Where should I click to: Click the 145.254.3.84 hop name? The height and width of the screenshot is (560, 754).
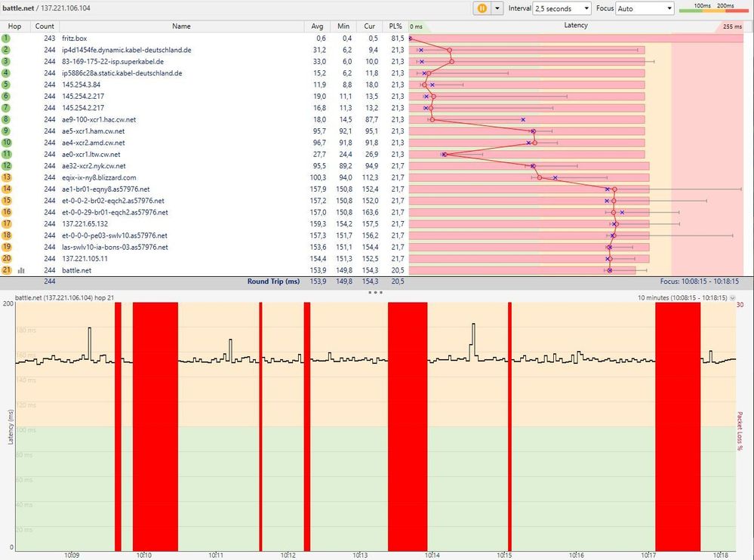pyautogui.click(x=82, y=85)
